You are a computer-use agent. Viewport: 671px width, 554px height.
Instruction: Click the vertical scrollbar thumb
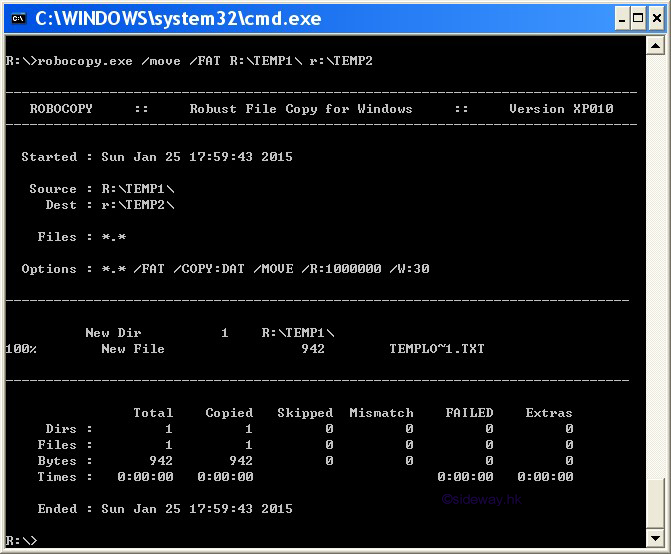click(x=656, y=503)
